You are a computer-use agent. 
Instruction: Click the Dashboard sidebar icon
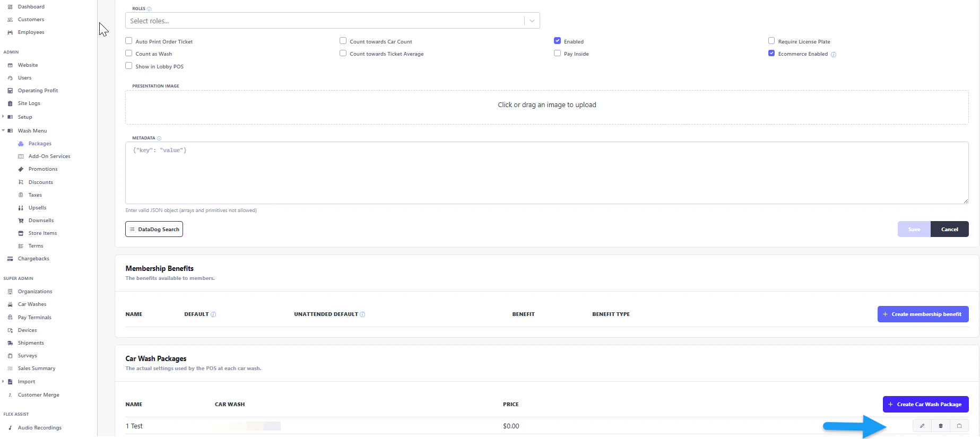click(x=10, y=7)
